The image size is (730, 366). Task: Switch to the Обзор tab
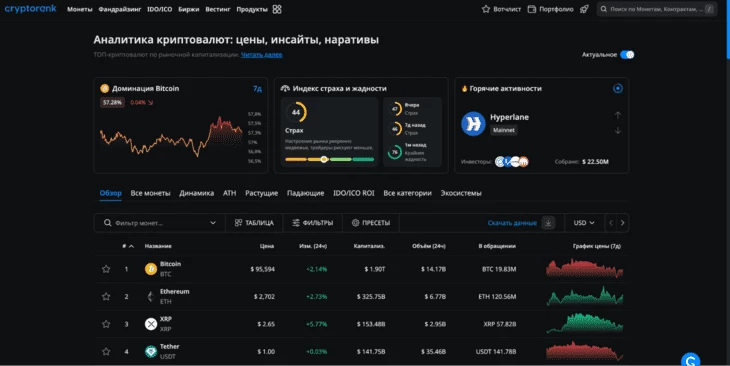[x=110, y=193]
